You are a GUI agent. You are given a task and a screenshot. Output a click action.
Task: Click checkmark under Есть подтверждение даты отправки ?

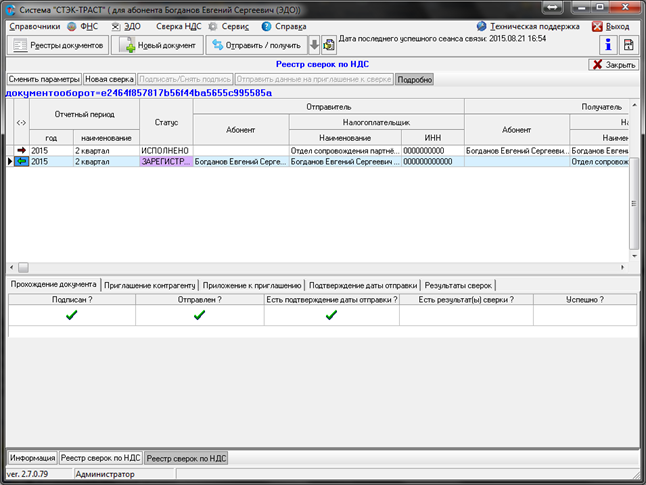[x=331, y=315]
